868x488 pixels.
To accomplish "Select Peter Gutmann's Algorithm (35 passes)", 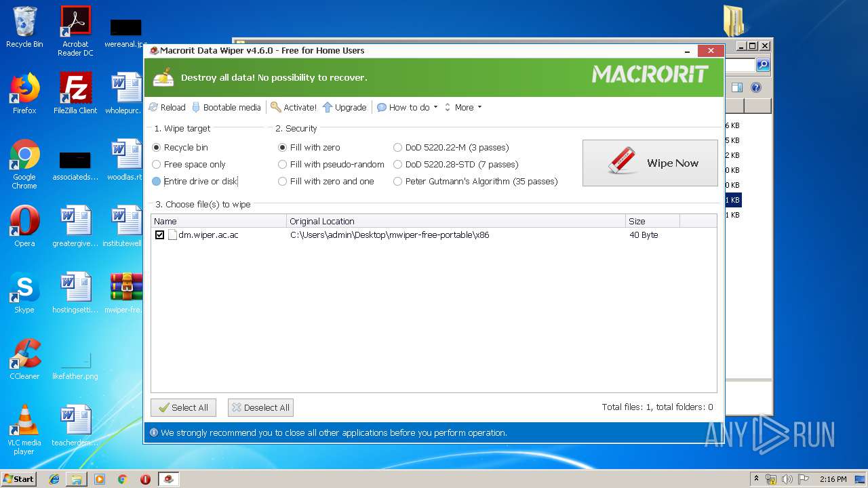I will [x=475, y=181].
